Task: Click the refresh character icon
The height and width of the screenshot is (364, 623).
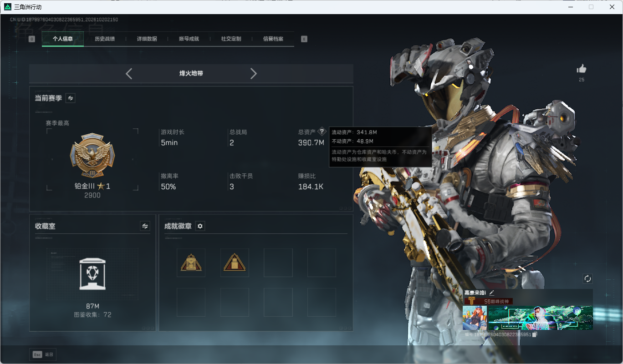Action: coord(587,278)
